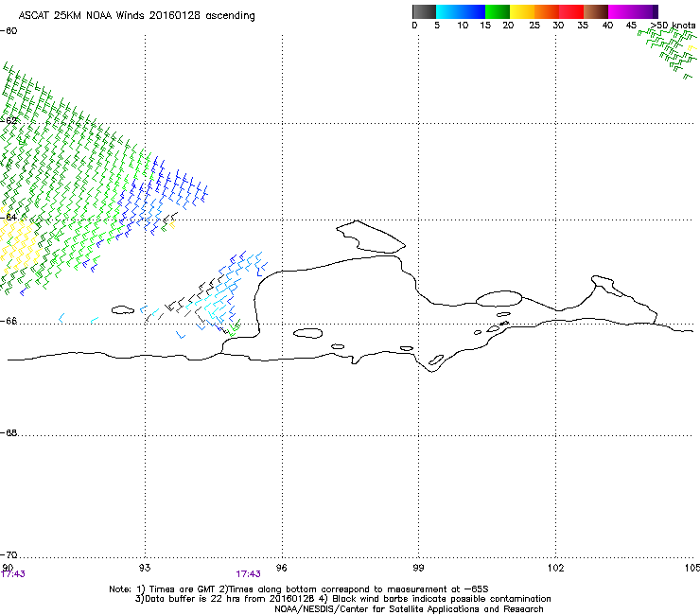This screenshot has height=615, width=700.
Task: Click the '>50 knots' legend label
Action: click(x=673, y=26)
